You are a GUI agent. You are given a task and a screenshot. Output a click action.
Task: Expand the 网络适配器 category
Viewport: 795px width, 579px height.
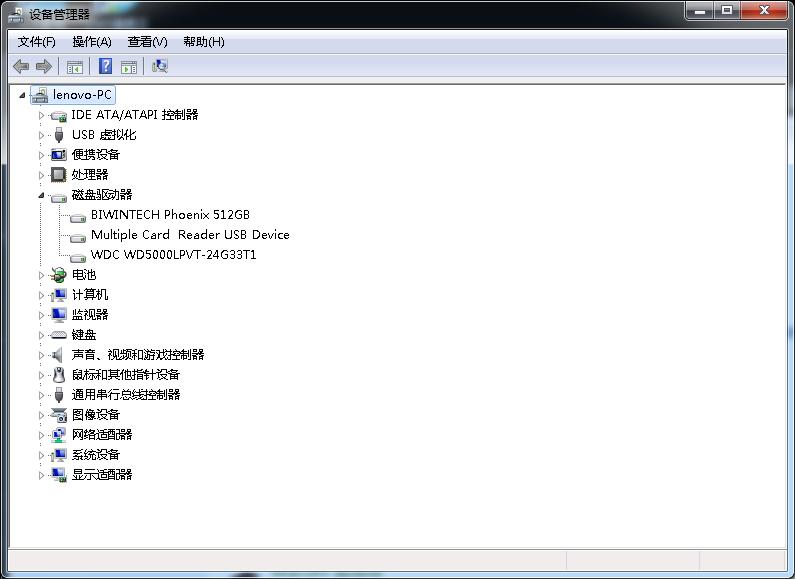coord(42,435)
